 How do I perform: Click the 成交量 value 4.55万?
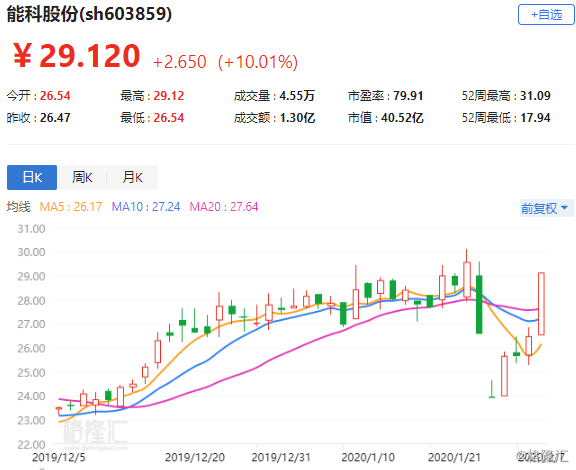pos(297,96)
